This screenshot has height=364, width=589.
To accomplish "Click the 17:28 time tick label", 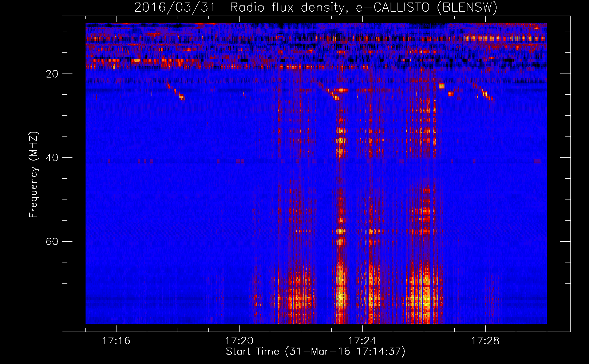I will pos(485,341).
